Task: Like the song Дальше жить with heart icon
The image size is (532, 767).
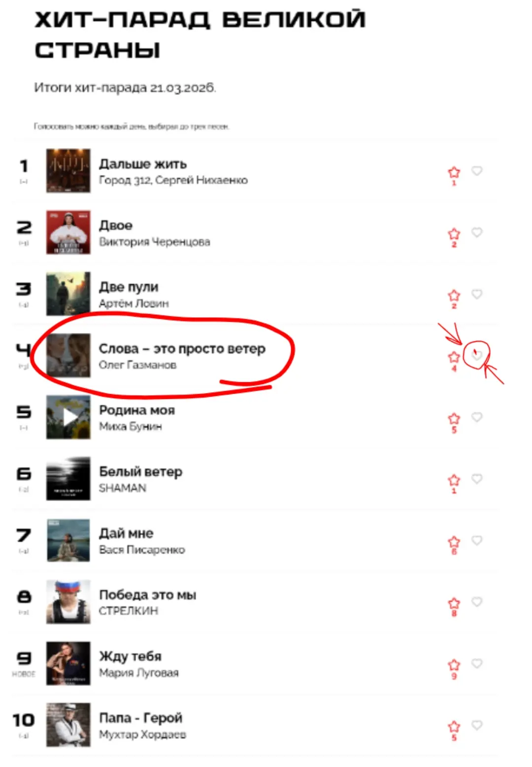Action: click(477, 171)
